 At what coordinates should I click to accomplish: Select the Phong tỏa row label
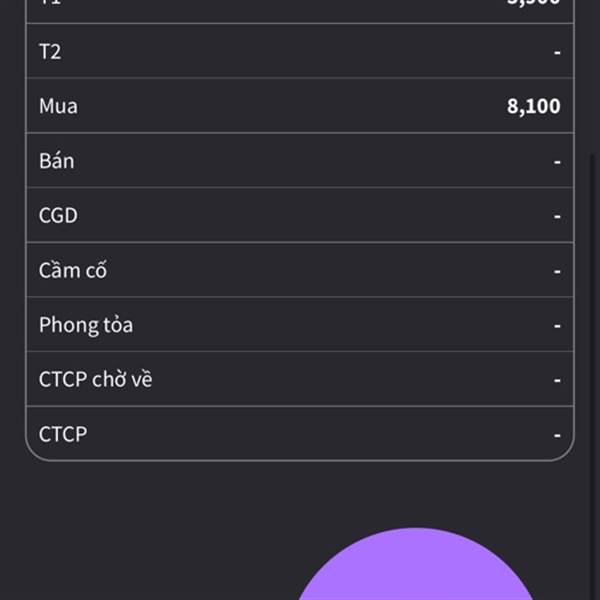point(86,325)
